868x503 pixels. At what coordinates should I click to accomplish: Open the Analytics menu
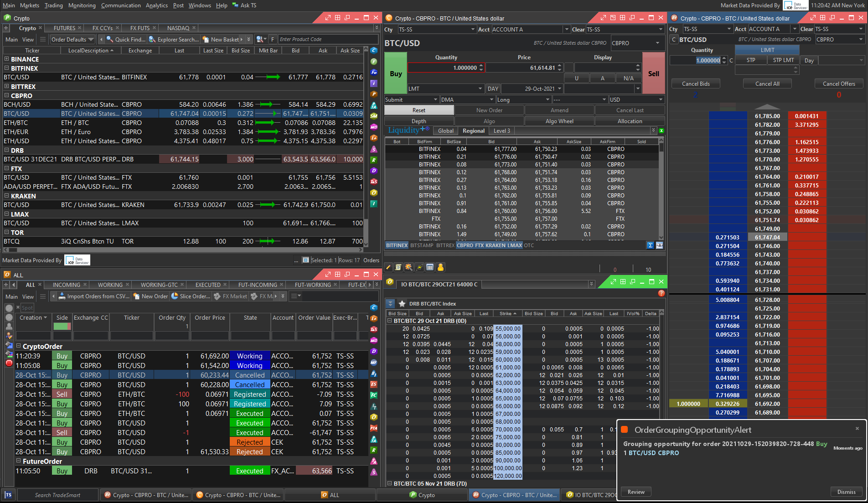pyautogui.click(x=156, y=5)
